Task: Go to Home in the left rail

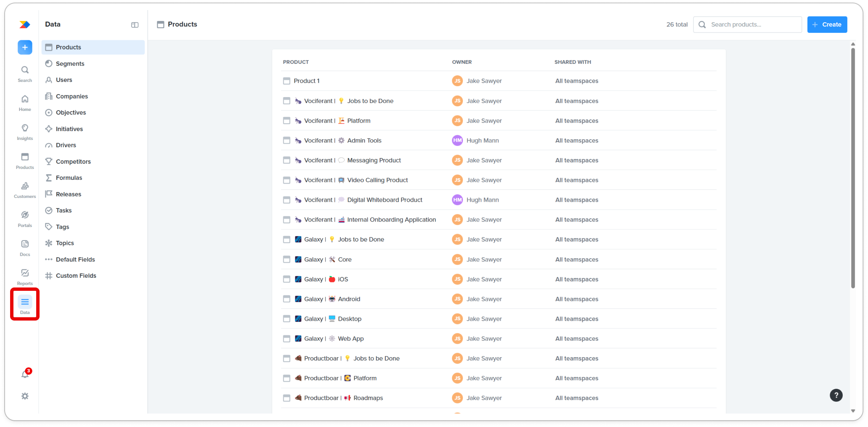Action: pyautogui.click(x=25, y=103)
